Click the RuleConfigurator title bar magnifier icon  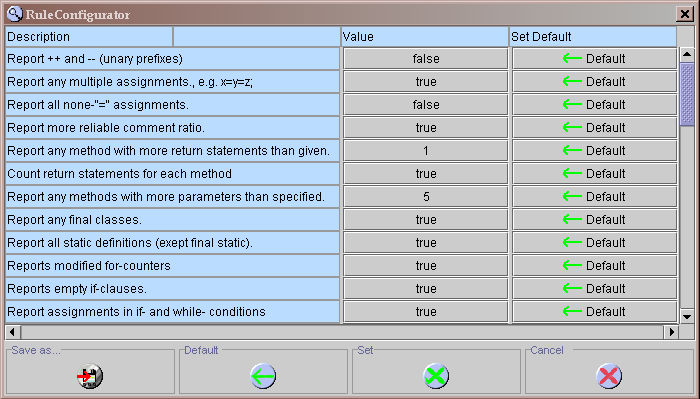(15, 14)
